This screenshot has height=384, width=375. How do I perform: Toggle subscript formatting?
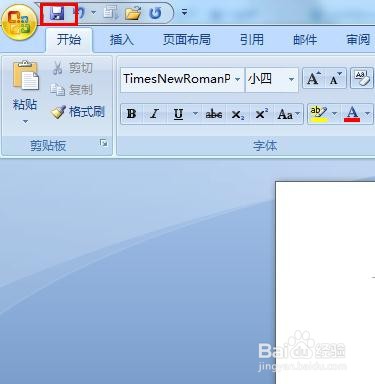(238, 114)
